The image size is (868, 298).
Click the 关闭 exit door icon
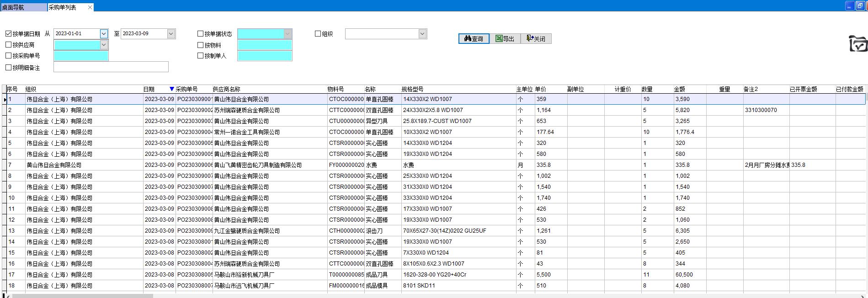point(536,39)
